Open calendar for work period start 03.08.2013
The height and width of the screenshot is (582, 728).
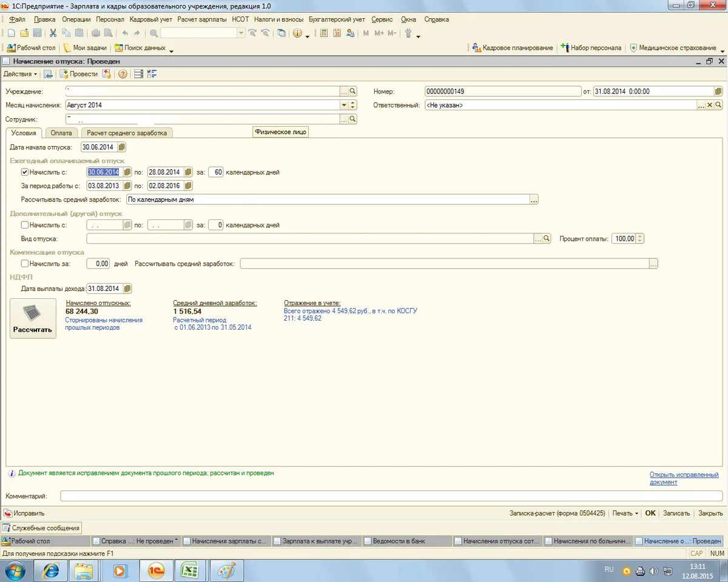coord(127,186)
